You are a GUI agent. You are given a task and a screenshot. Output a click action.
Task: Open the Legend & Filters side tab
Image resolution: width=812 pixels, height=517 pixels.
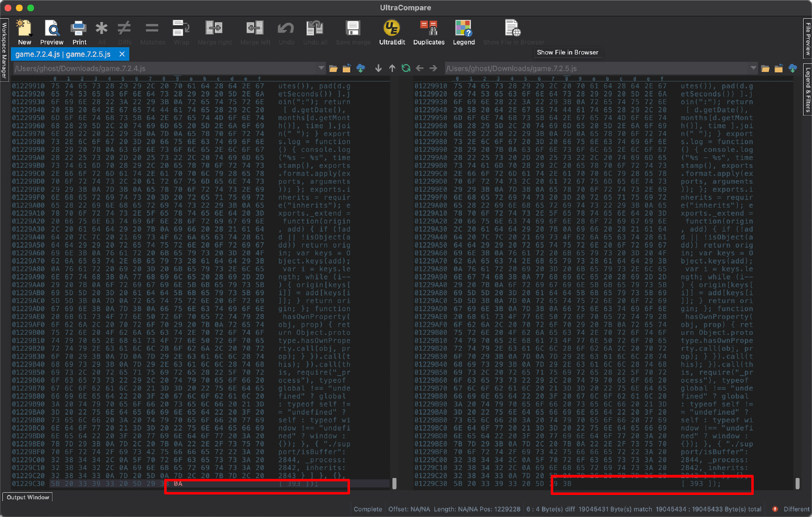(808, 89)
